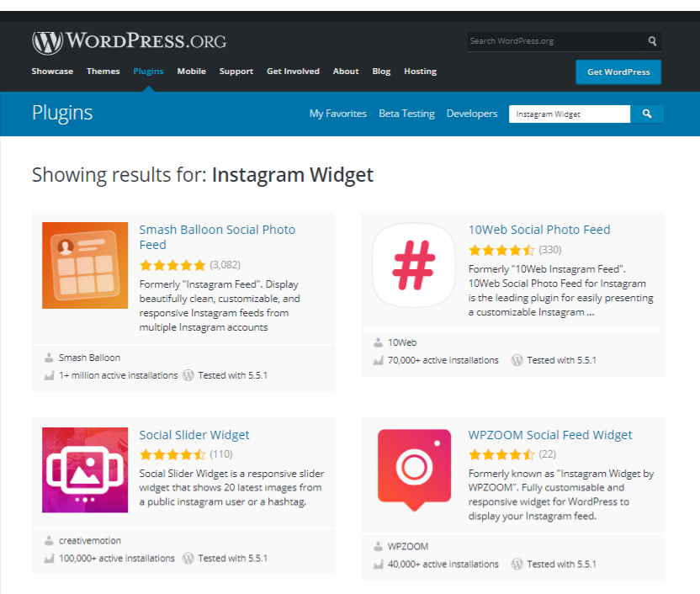Click the magnifier in the WordPress.org search
This screenshot has width=700, height=594.
click(x=652, y=41)
